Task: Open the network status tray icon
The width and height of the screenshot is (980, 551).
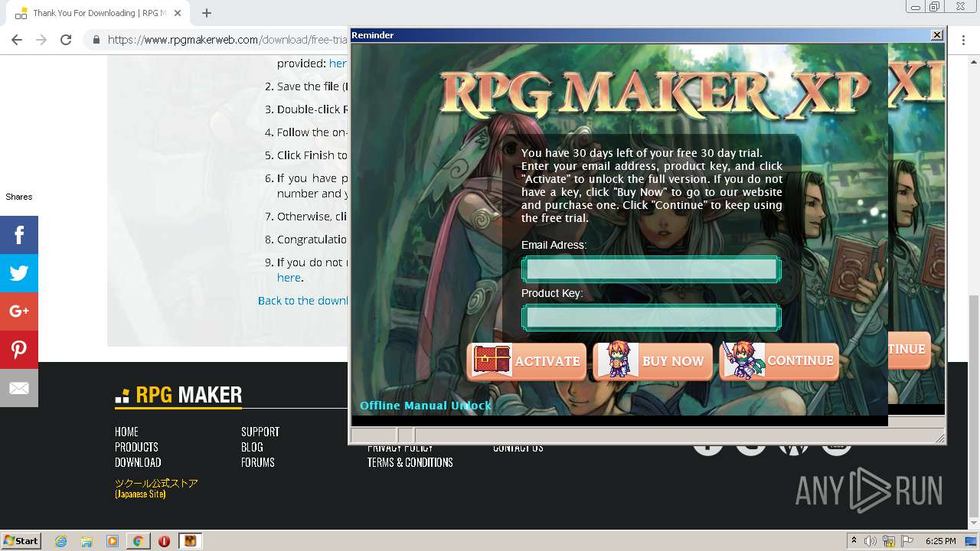Action: 889,541
